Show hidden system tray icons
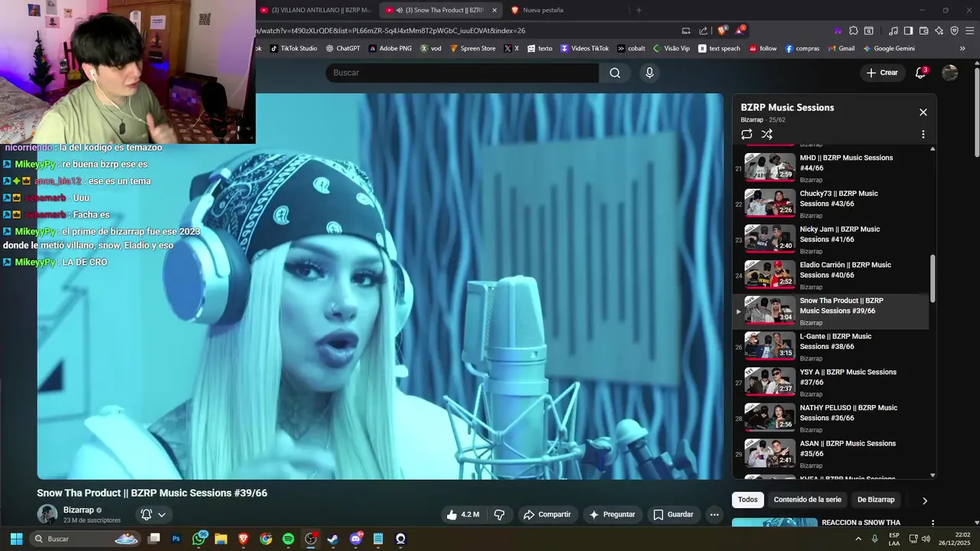The height and width of the screenshot is (551, 980). click(x=858, y=539)
